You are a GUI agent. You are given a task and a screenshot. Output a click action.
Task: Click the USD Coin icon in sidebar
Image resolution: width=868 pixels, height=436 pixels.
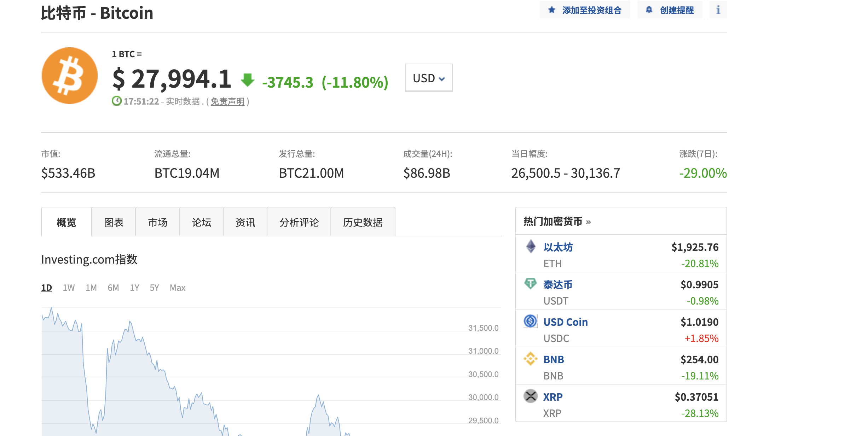tap(530, 322)
